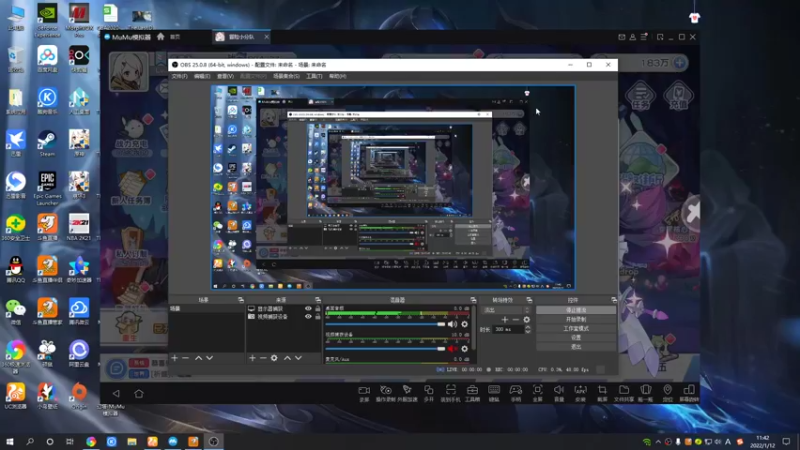
Task: Move scene down in Scenes panel
Action: (x=209, y=358)
